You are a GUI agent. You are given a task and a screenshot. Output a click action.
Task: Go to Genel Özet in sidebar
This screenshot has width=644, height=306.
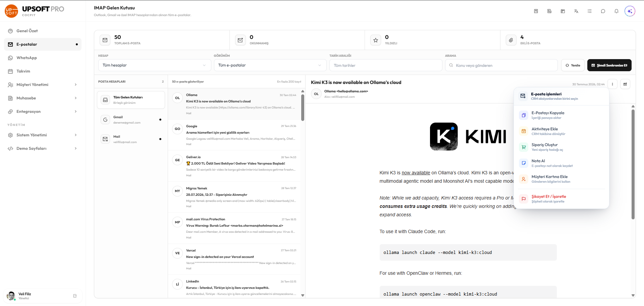pyautogui.click(x=43, y=31)
